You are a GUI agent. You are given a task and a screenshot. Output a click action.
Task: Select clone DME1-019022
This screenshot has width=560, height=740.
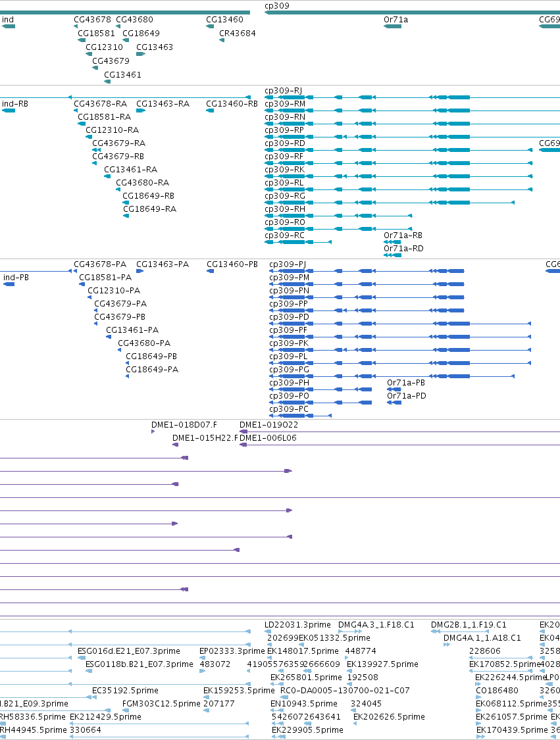click(268, 424)
